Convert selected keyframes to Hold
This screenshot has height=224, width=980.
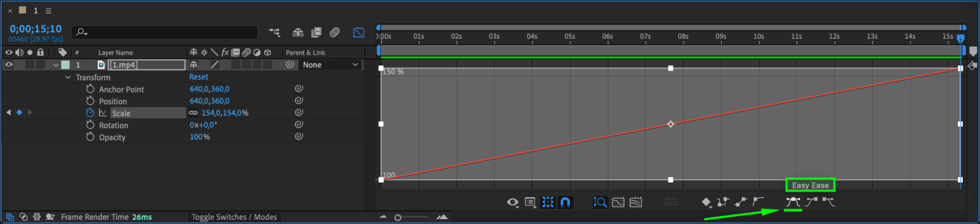[723, 202]
